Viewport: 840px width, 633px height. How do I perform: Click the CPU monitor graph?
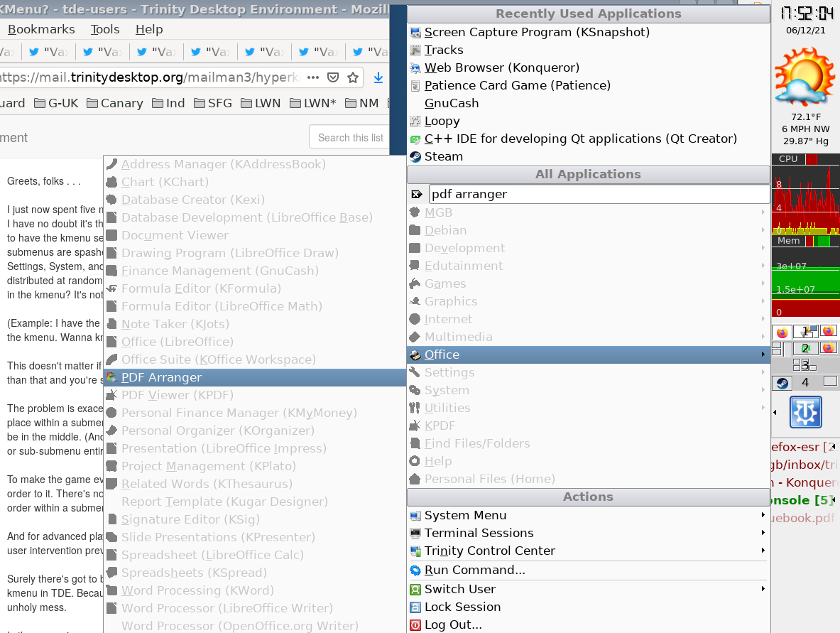click(x=806, y=200)
